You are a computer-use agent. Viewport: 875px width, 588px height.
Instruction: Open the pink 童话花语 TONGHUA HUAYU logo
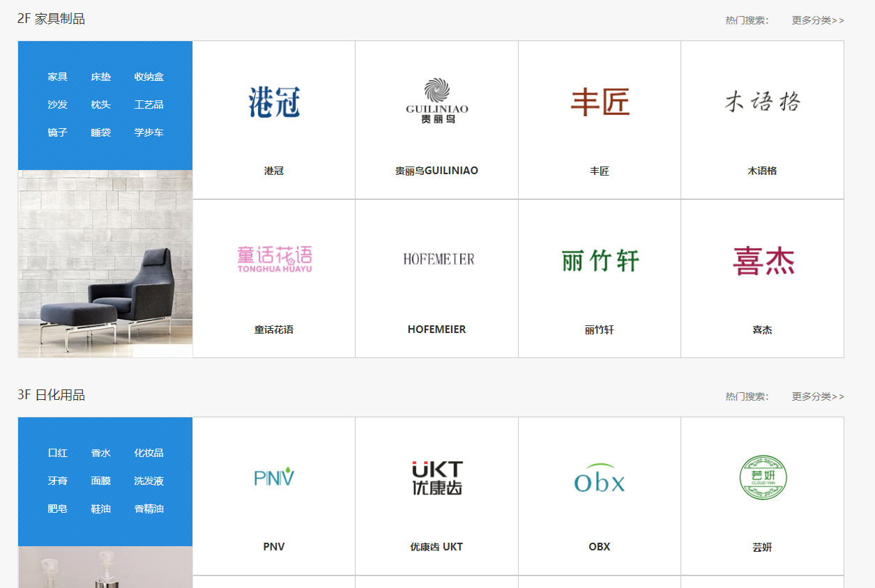[274, 259]
